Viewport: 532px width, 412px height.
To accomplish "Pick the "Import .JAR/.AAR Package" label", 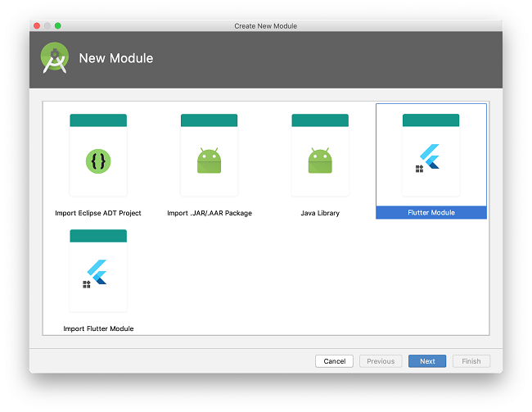I will click(x=210, y=213).
